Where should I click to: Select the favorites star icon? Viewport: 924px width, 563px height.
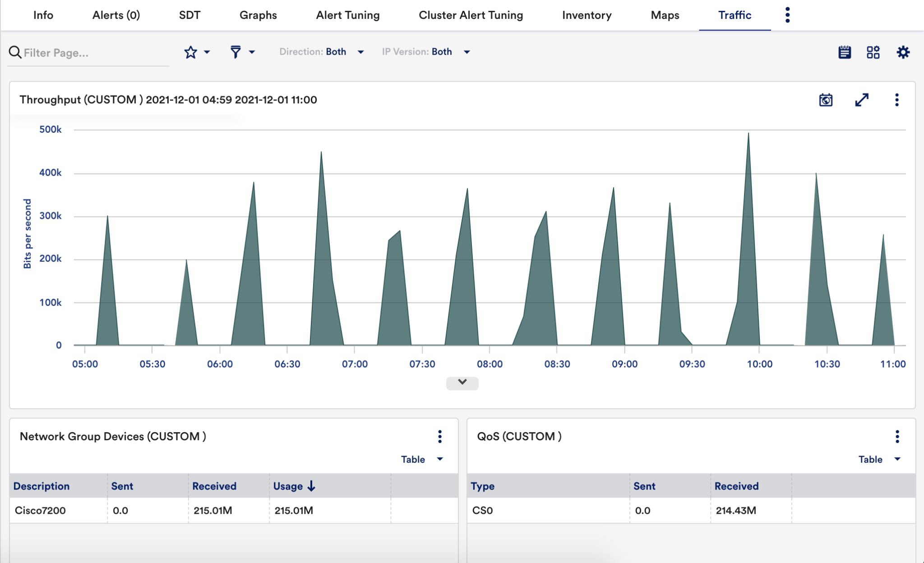coord(190,52)
